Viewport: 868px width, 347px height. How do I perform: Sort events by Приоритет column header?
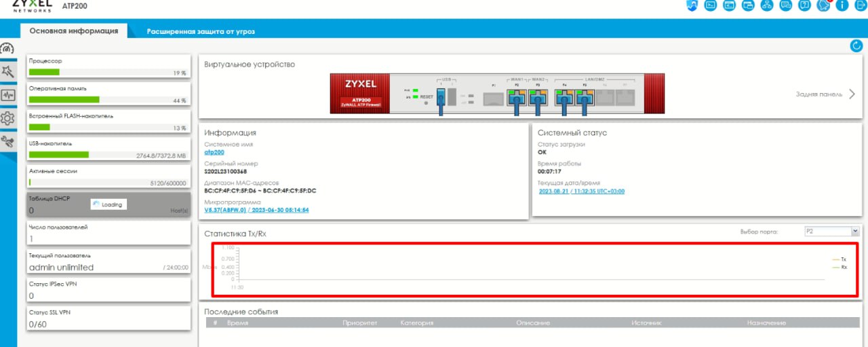click(359, 323)
